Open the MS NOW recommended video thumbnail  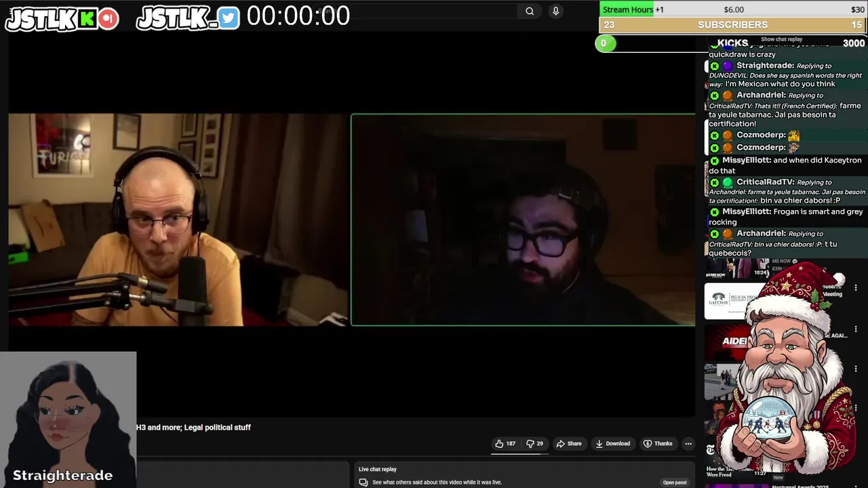(738, 268)
